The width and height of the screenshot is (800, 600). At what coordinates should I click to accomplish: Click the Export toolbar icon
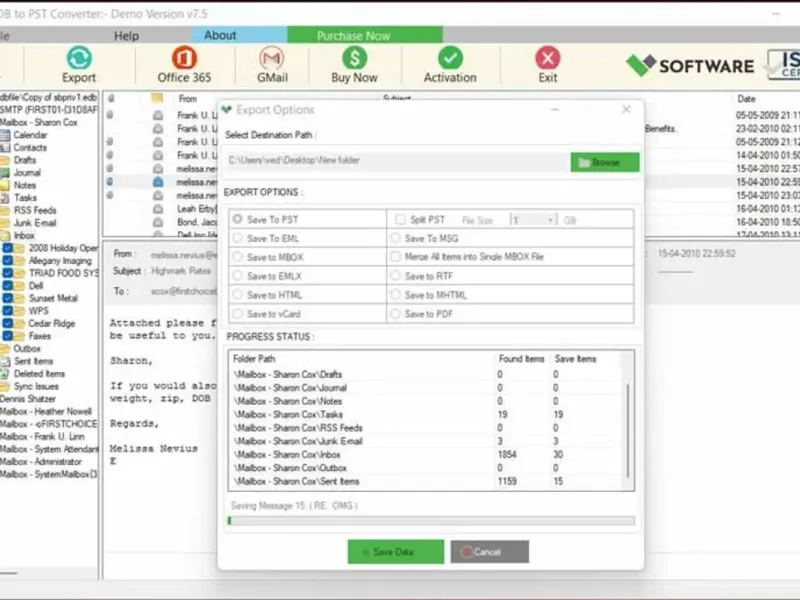pyautogui.click(x=79, y=58)
